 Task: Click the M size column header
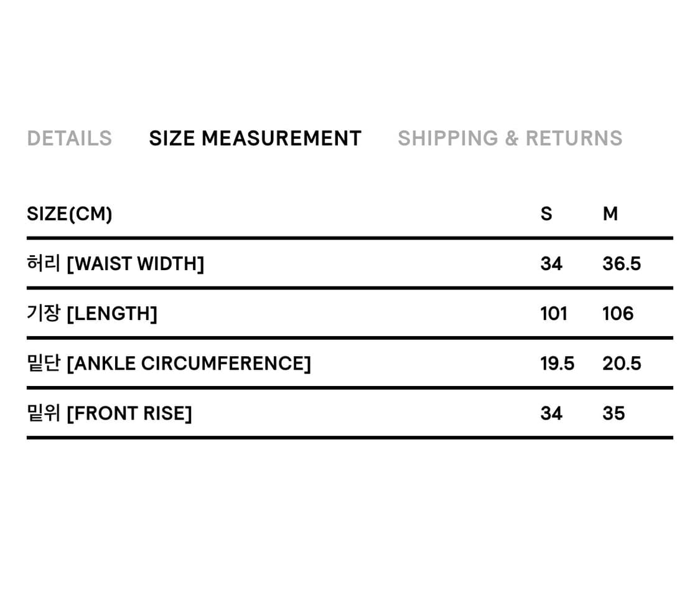click(610, 214)
